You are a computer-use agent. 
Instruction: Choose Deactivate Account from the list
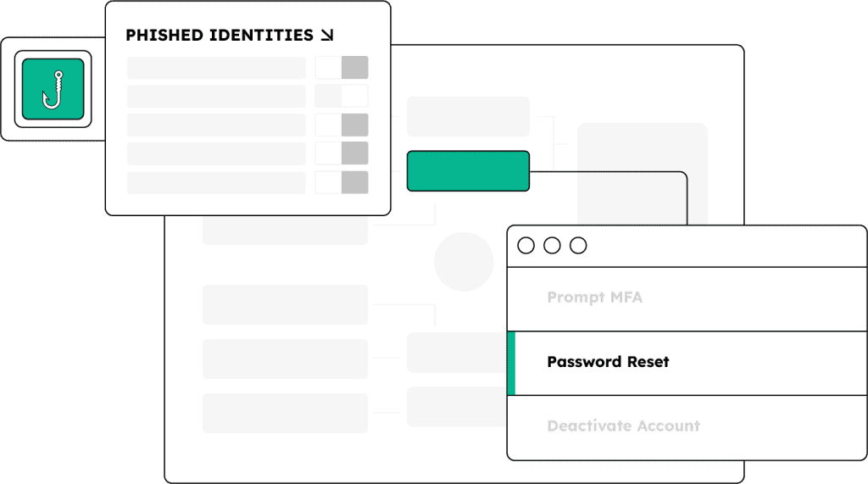click(623, 426)
